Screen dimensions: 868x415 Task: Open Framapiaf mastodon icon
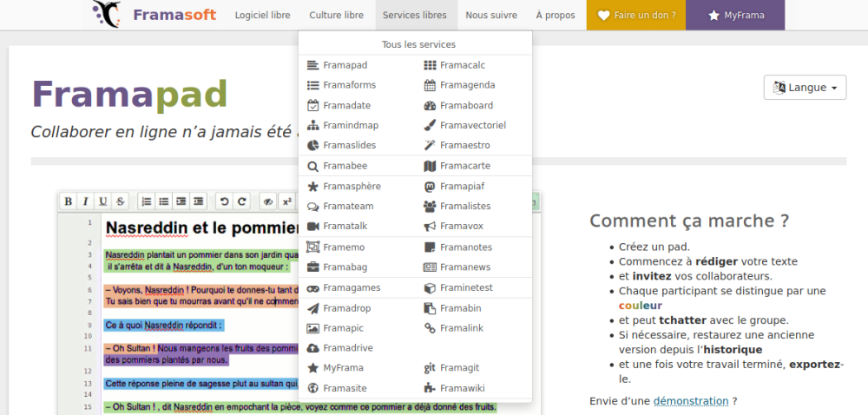(431, 187)
